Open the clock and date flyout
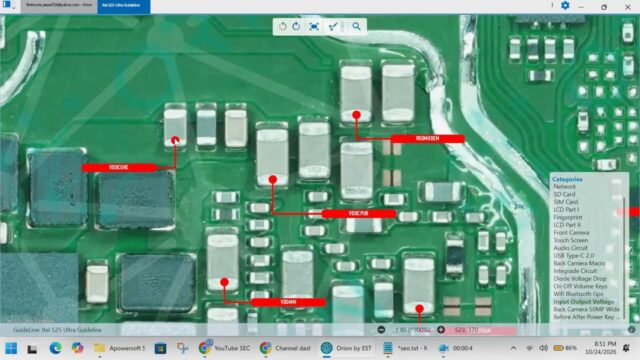This screenshot has height=360, width=640. [600, 348]
